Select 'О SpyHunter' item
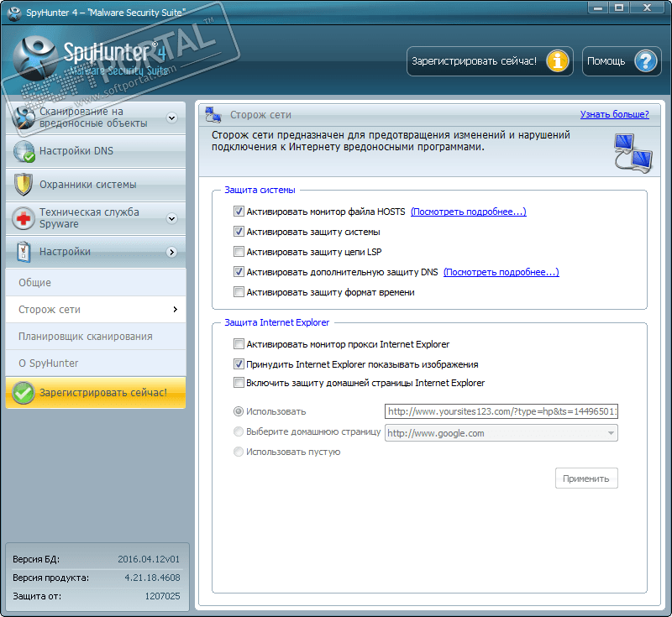 coord(96,363)
